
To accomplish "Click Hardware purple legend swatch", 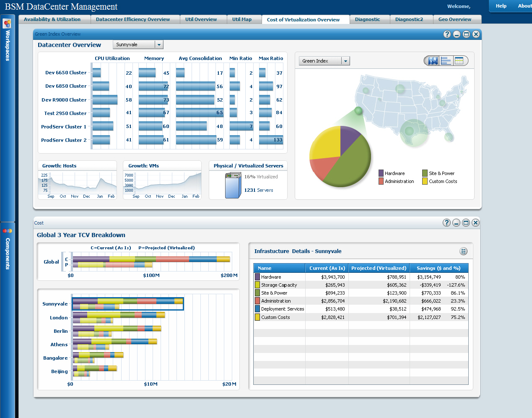I will coord(381,173).
